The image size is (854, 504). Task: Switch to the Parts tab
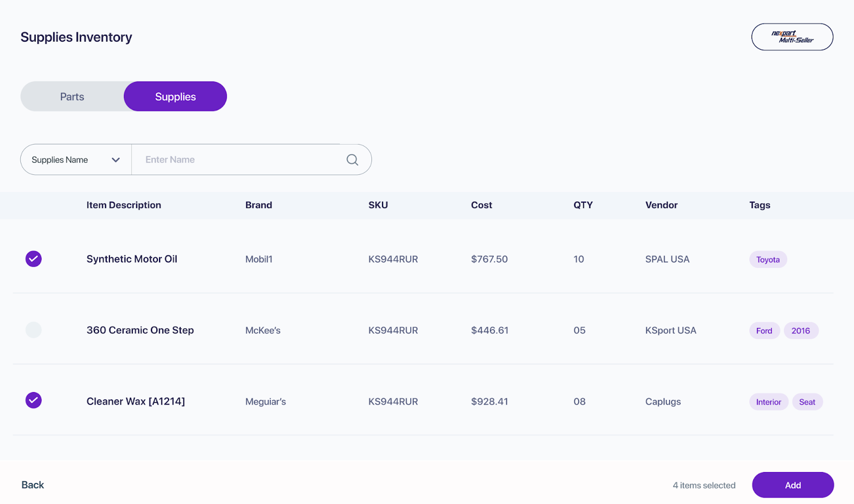coord(72,97)
